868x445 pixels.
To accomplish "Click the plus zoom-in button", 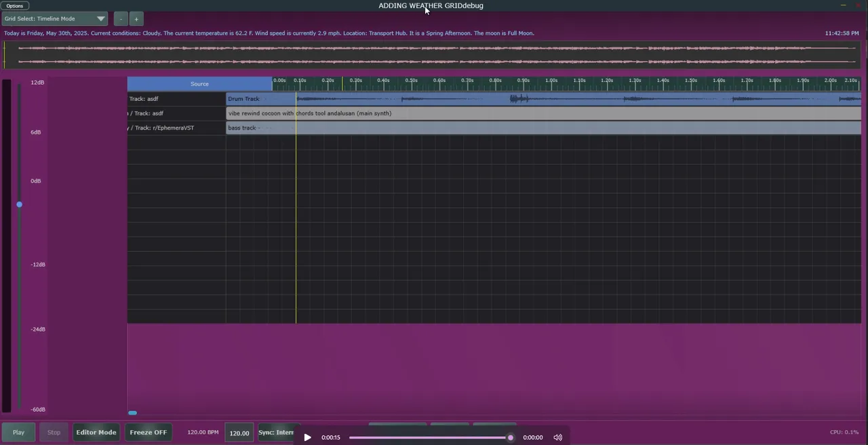I will (x=136, y=19).
